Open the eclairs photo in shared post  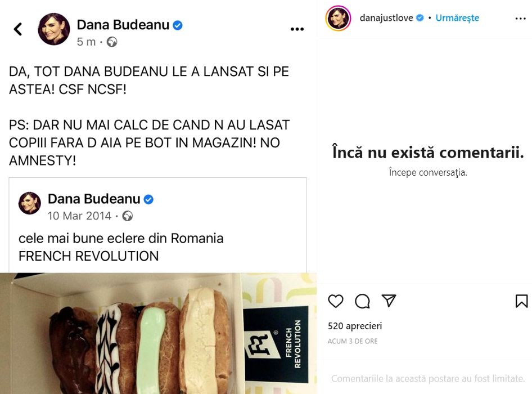click(x=158, y=333)
